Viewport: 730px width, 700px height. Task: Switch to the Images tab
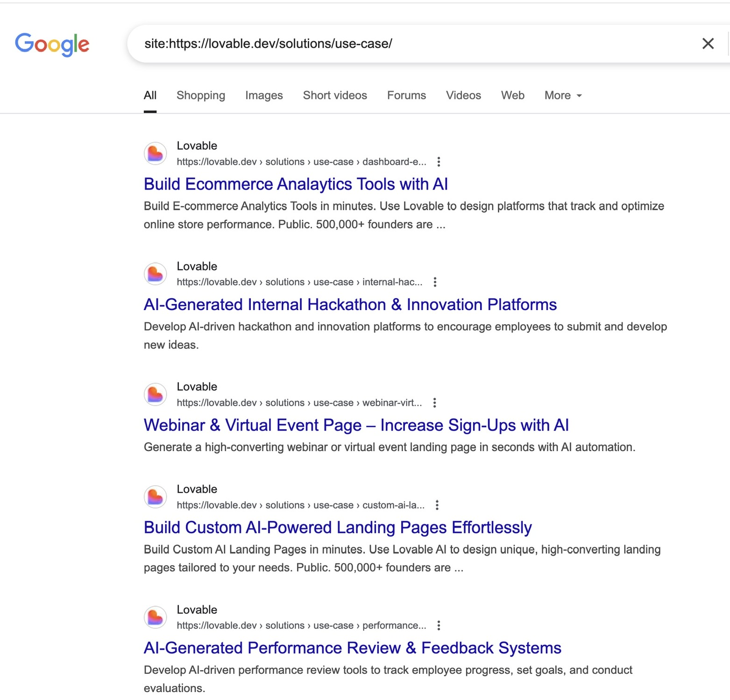pyautogui.click(x=264, y=96)
